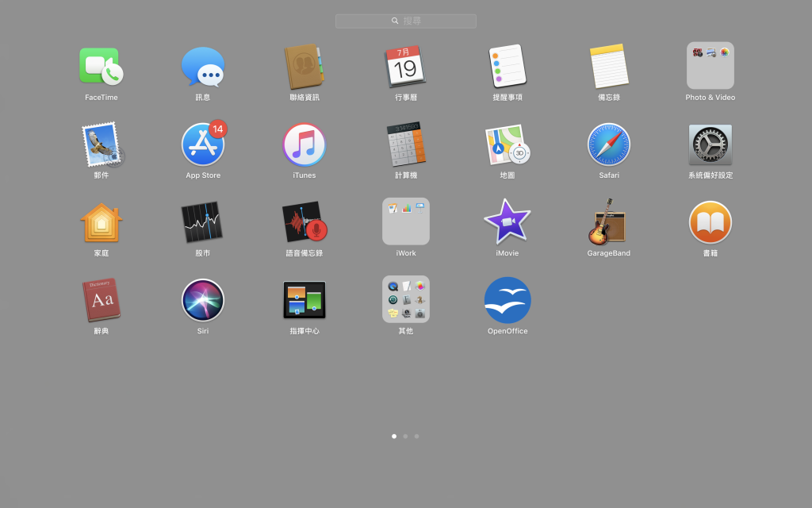Open the 其他 Other folder

[406, 299]
